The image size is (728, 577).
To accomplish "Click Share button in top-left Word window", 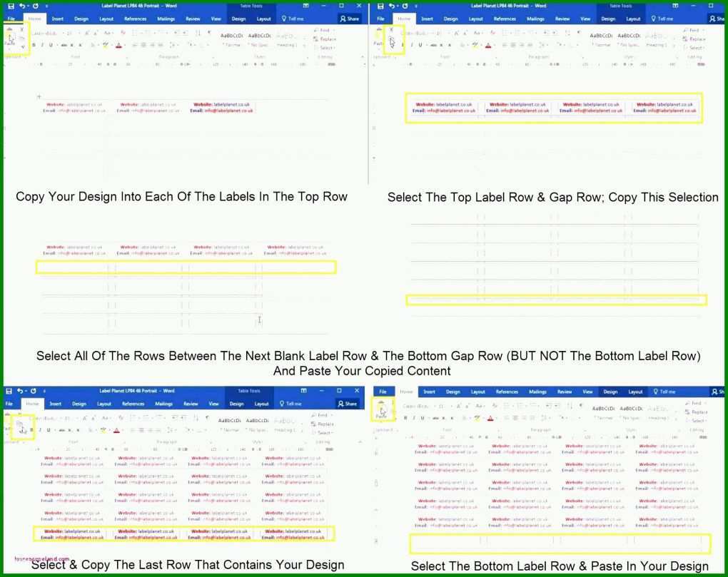I will [x=350, y=19].
